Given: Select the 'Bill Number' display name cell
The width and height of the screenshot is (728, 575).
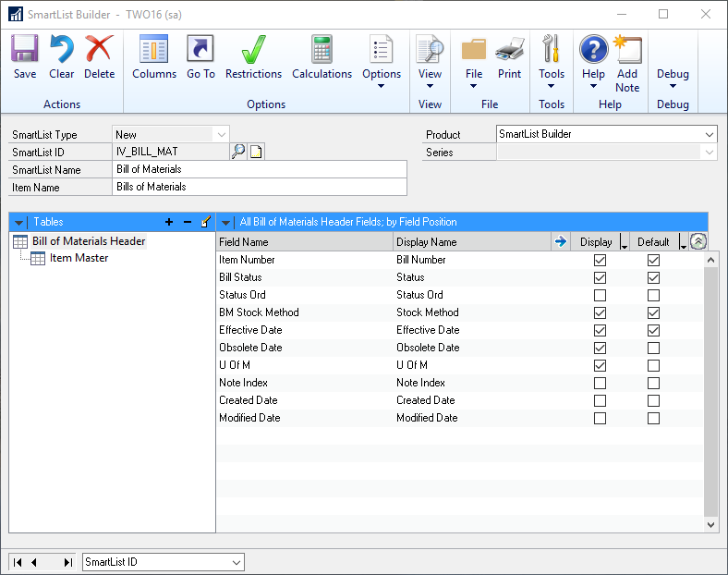Looking at the screenshot, I should pyautogui.click(x=421, y=260).
